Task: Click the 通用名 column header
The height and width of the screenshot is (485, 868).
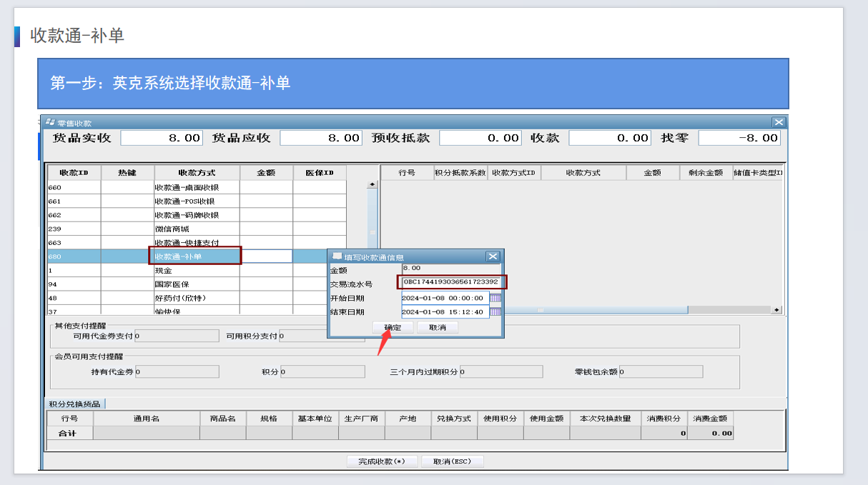Action: (147, 419)
